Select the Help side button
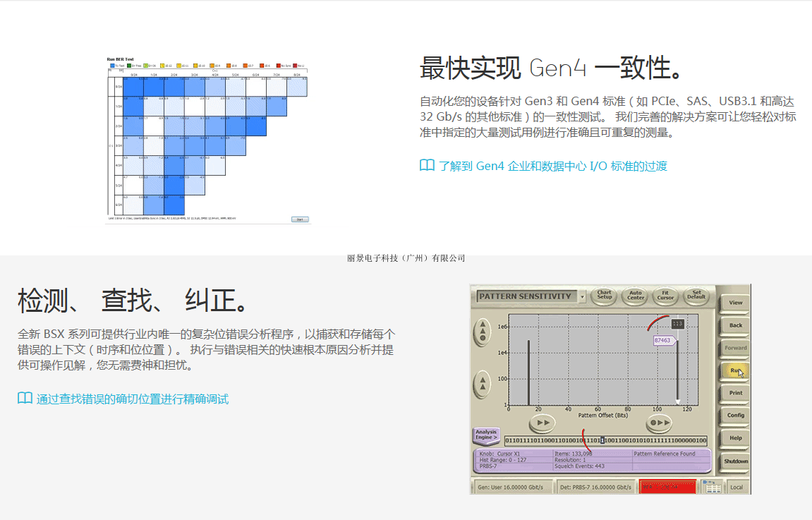 click(x=735, y=438)
